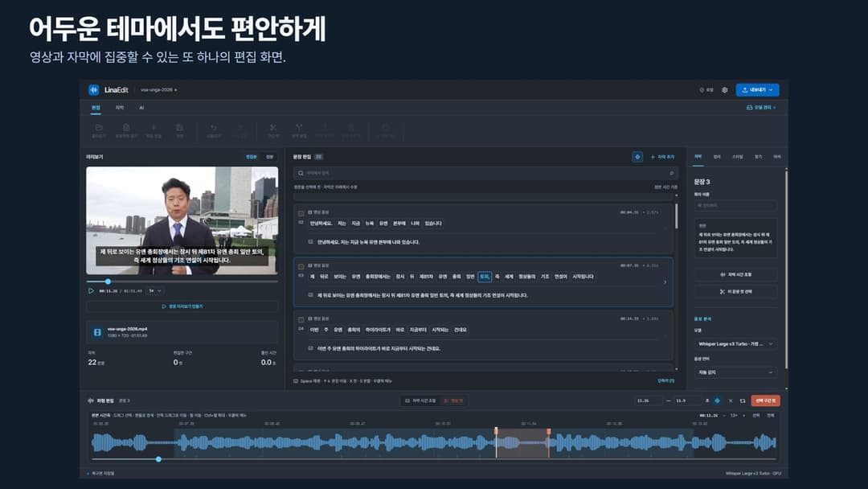Open the playback speed dropdown under the video
The width and height of the screenshot is (868, 489).
155,290
